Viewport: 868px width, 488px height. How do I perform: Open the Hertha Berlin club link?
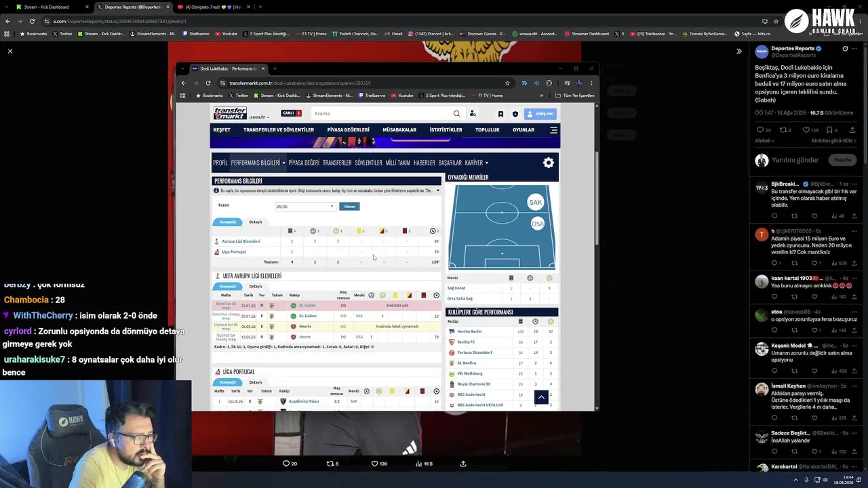(x=469, y=331)
